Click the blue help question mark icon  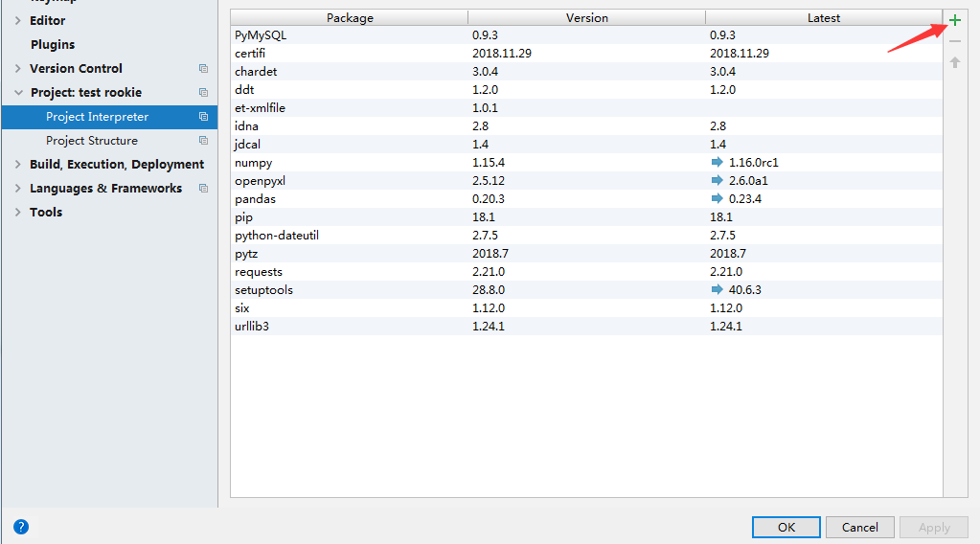click(x=21, y=526)
